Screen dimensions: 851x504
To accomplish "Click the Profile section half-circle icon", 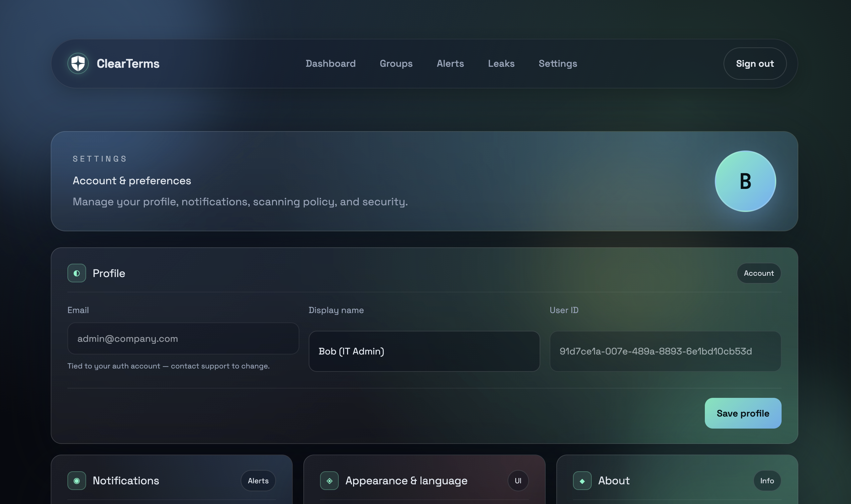I will (x=77, y=273).
